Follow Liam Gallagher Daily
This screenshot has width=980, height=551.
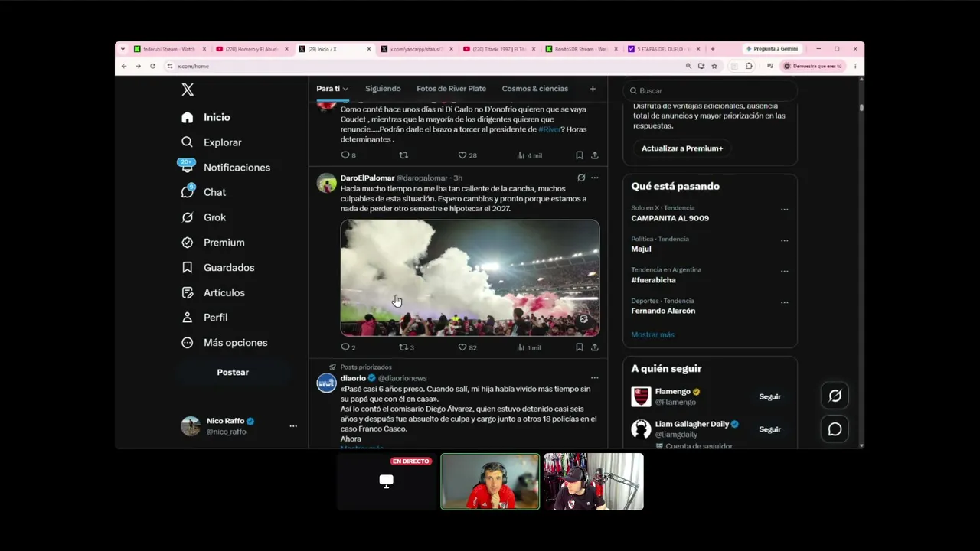(x=769, y=429)
